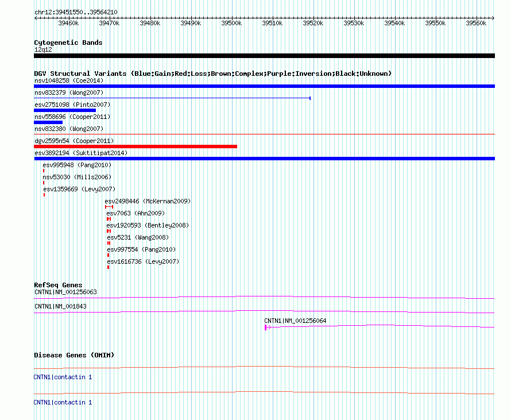
Task: Open esv5231 (Wang2008) variant label
Action: click(x=138, y=237)
